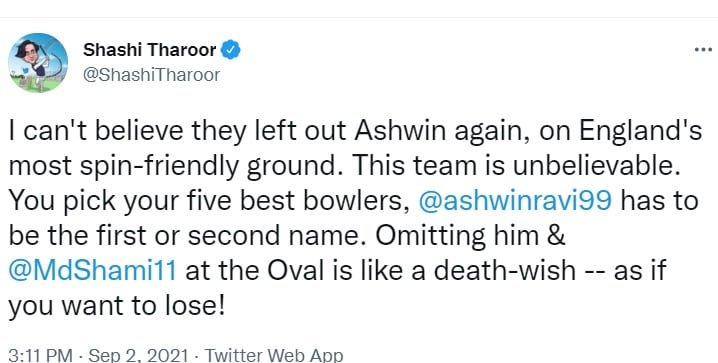Click the Sep 2, 2021 date
Viewport: 718px width, 363px height.
(138, 355)
